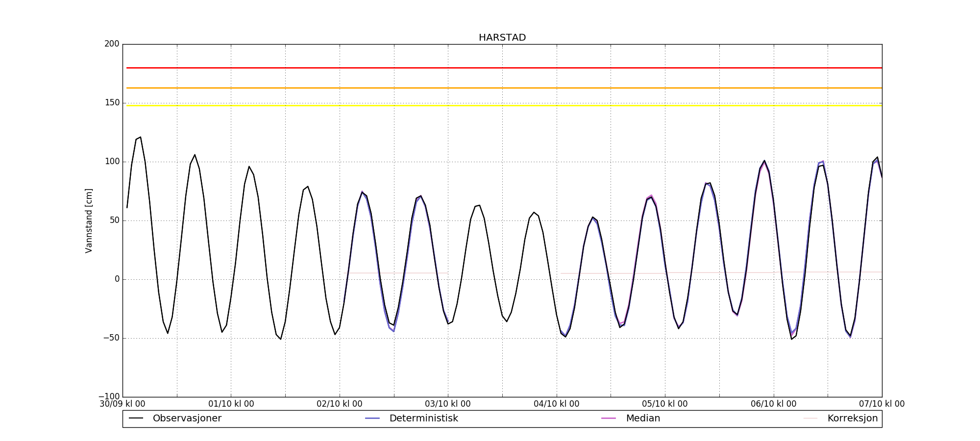The height and width of the screenshot is (441, 980).
Task: Click the 0 y-axis tick label
Action: tap(117, 279)
